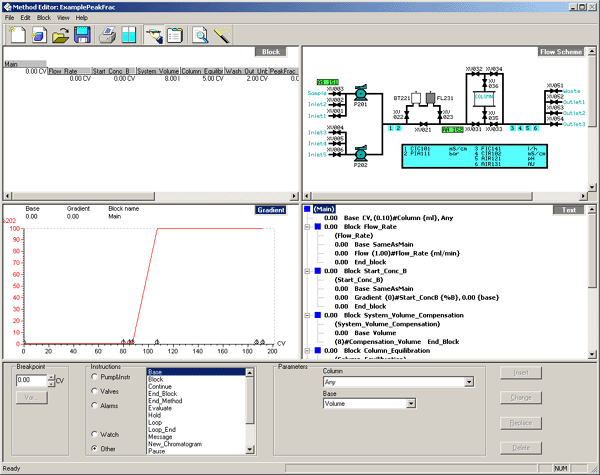Open a method with the folder icon
The image size is (600, 475).
pos(60,35)
